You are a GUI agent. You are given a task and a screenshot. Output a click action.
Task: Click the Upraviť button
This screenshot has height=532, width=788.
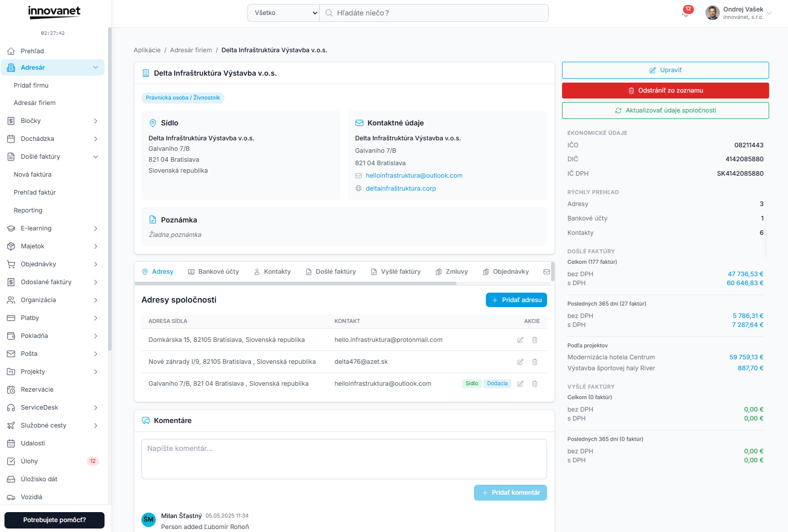(x=665, y=70)
